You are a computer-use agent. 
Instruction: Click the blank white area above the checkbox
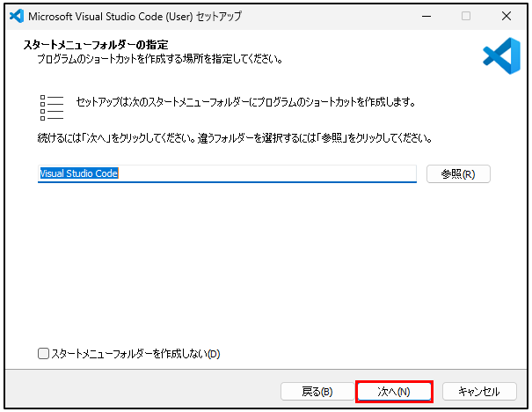pos(264,273)
